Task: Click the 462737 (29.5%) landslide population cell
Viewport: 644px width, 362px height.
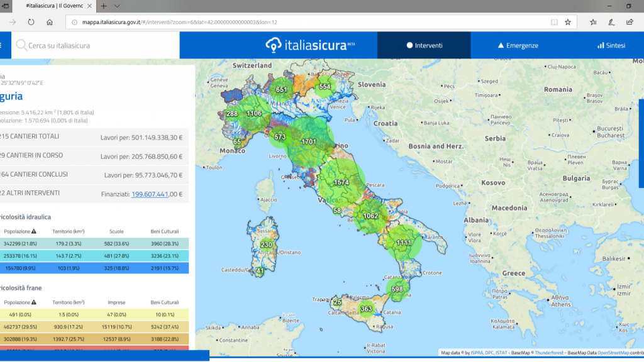Action: [19, 327]
